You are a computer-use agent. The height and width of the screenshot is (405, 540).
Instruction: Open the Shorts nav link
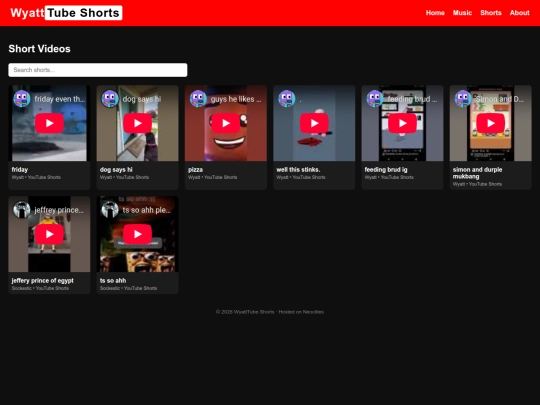pyautogui.click(x=491, y=13)
